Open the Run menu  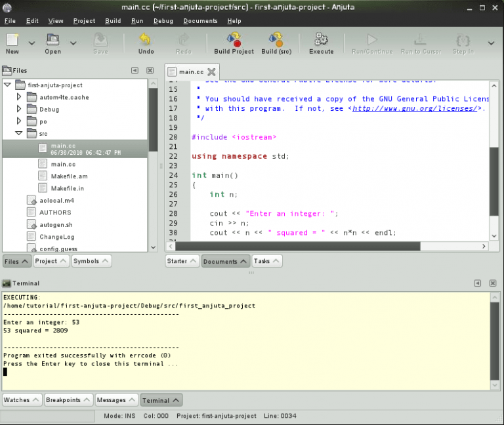[137, 21]
